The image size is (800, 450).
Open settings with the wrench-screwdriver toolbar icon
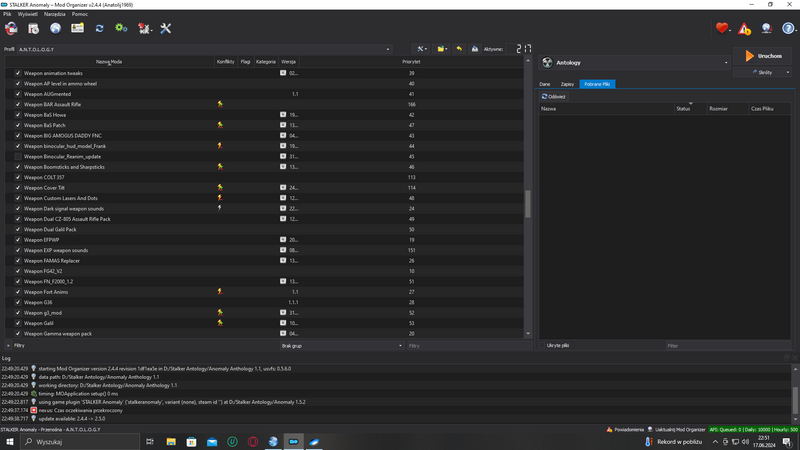(x=166, y=28)
